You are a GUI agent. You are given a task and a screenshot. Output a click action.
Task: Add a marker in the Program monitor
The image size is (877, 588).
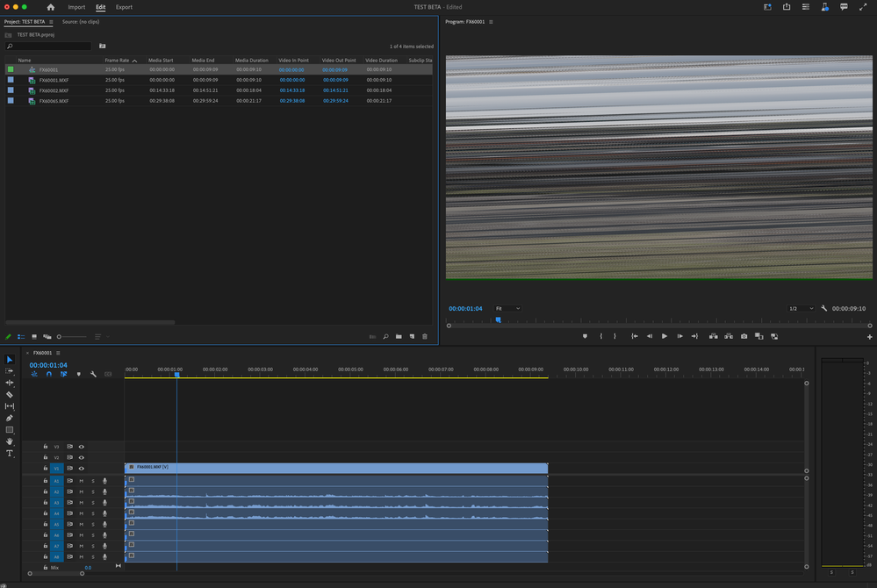coord(585,336)
